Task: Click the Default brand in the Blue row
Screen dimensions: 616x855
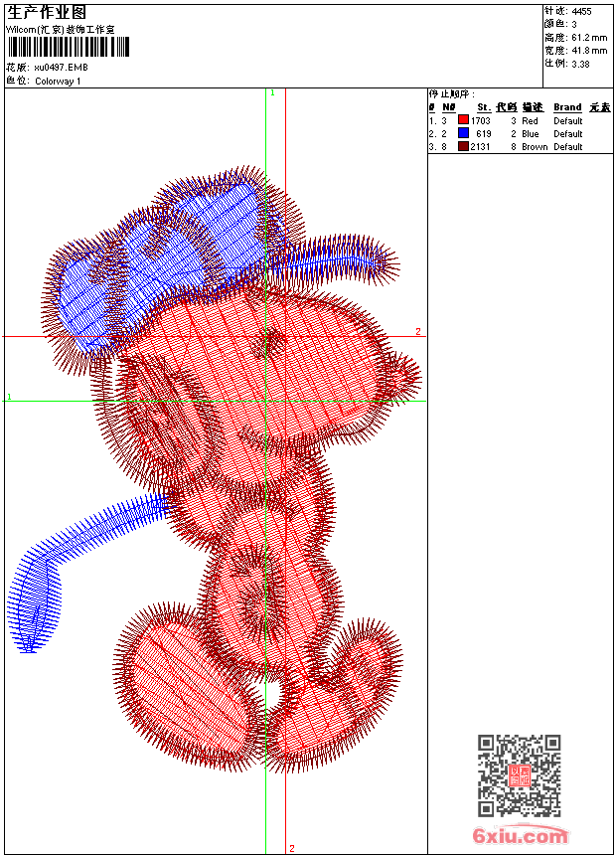Action: click(x=568, y=134)
